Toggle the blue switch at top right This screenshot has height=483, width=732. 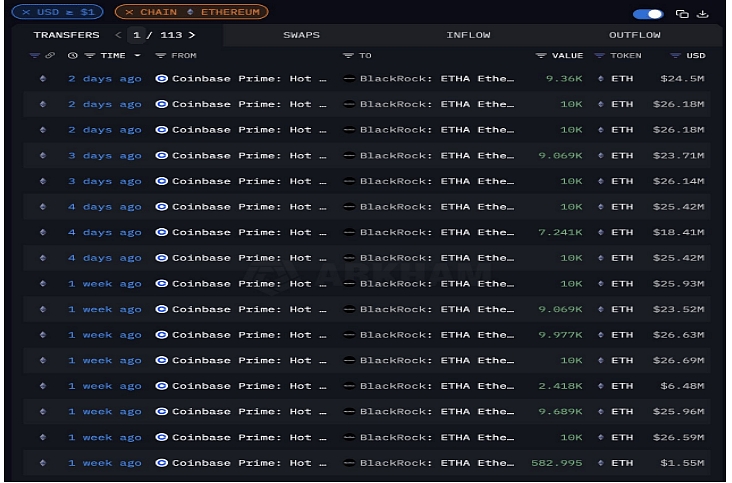[x=648, y=14]
